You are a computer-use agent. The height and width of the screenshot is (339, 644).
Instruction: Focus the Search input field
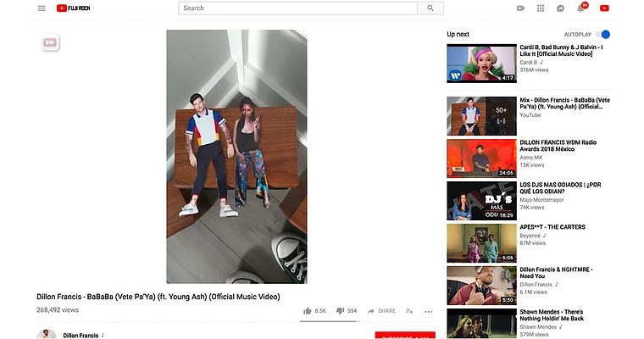[298, 8]
